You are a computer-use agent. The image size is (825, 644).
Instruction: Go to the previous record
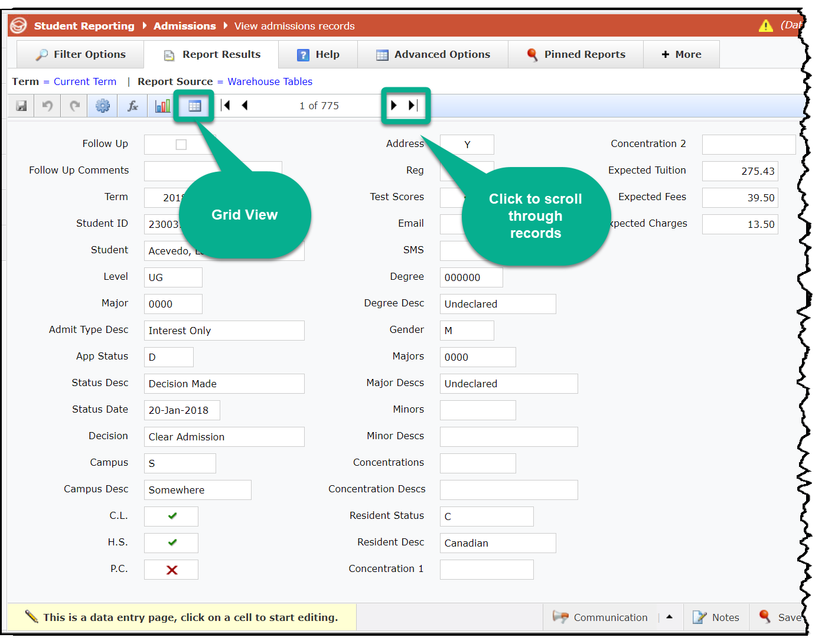pyautogui.click(x=244, y=106)
